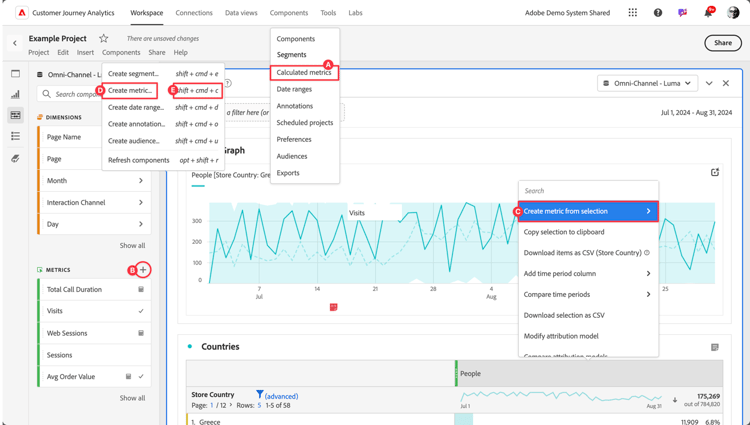This screenshot has height=425, width=750.
Task: Click the sort arrow on People column
Action: click(674, 400)
